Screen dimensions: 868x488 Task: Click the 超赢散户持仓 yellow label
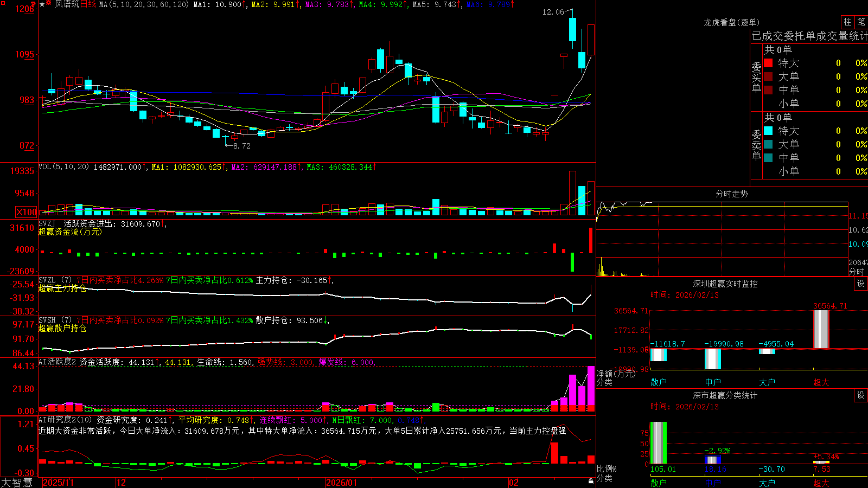pyautogui.click(x=62, y=328)
